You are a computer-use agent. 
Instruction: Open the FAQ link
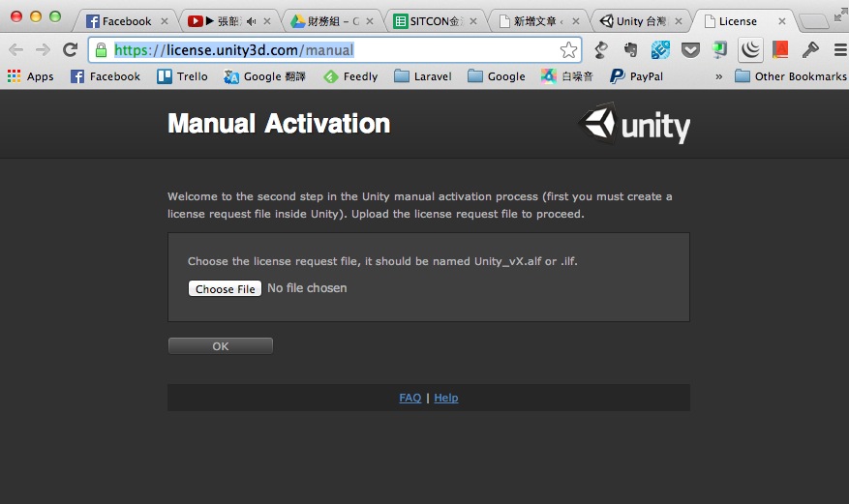(409, 398)
